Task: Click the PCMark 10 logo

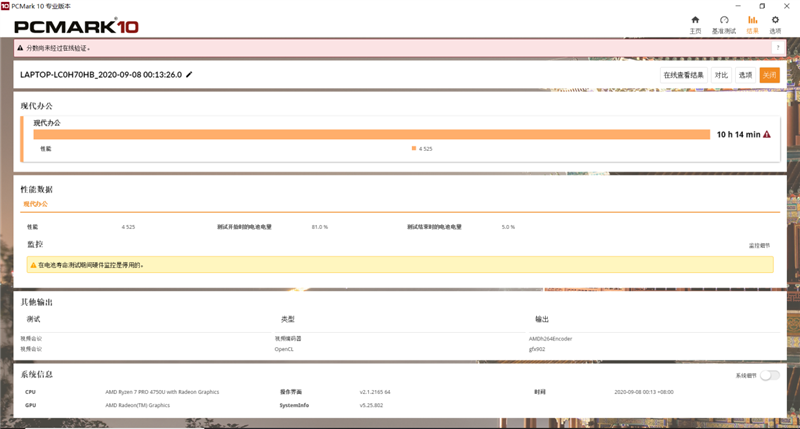Action: [77, 26]
